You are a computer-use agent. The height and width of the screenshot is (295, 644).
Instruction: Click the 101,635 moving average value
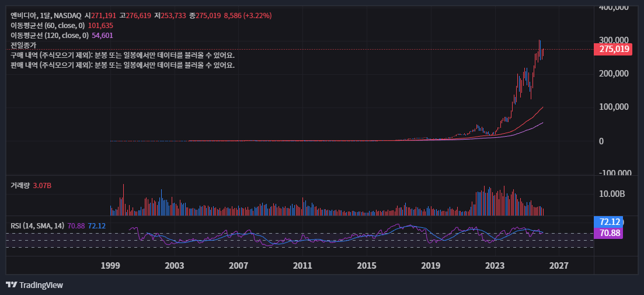coord(100,26)
